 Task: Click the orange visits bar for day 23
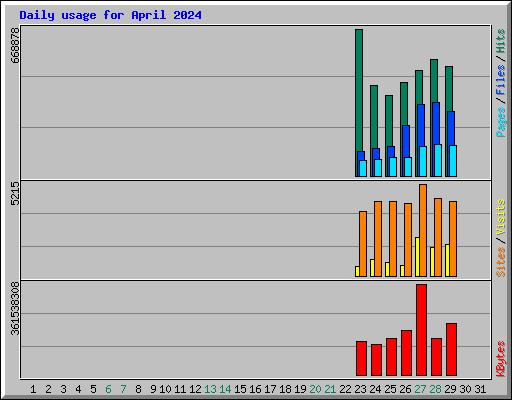pyautogui.click(x=363, y=244)
